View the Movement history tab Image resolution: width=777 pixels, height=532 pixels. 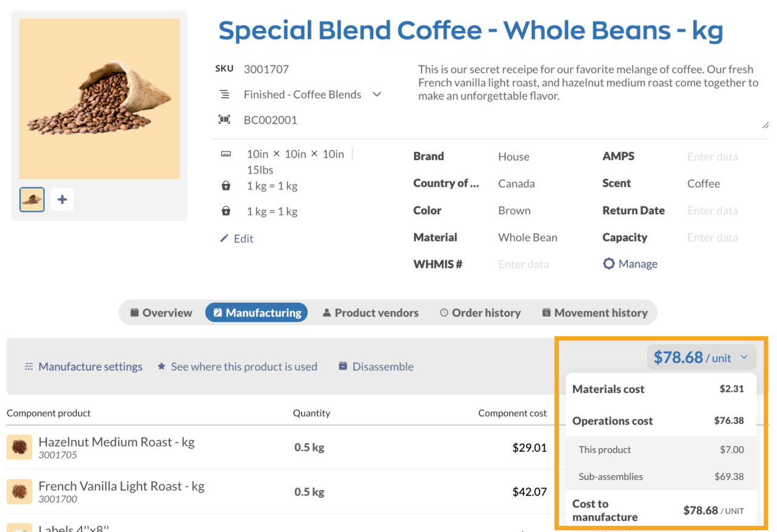click(x=594, y=312)
